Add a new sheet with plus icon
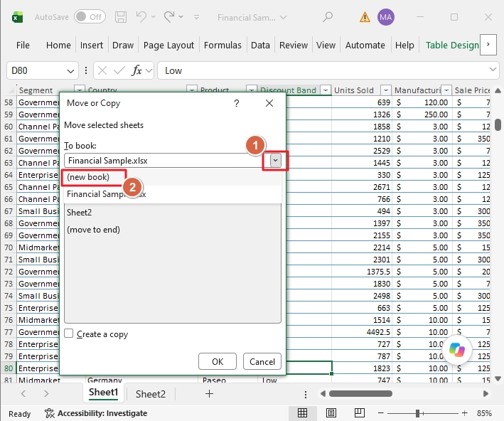 click(209, 393)
